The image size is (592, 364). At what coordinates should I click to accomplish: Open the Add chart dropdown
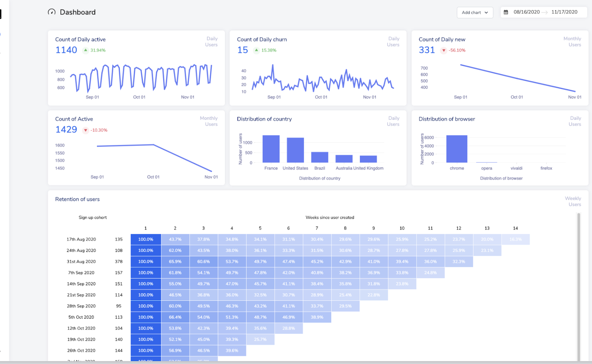[x=475, y=12]
